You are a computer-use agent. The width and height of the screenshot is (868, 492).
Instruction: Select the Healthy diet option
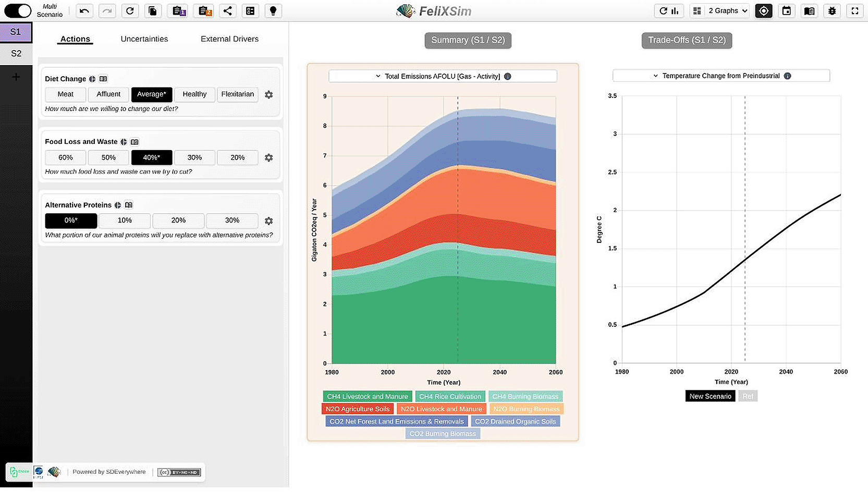click(x=194, y=94)
